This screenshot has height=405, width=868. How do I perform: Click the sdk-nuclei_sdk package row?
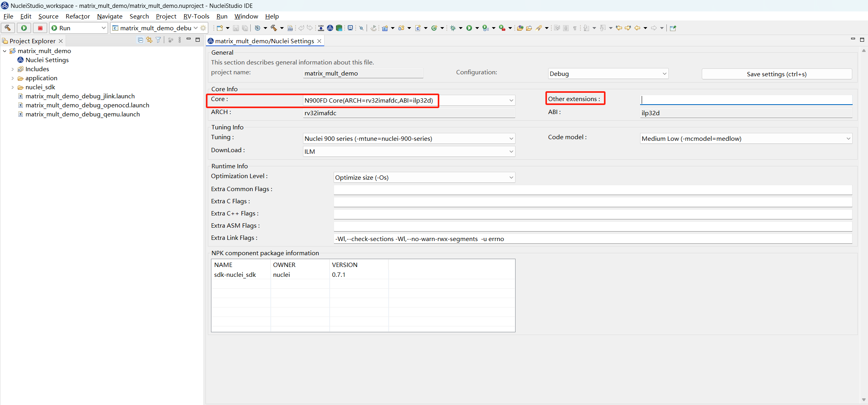[363, 274]
